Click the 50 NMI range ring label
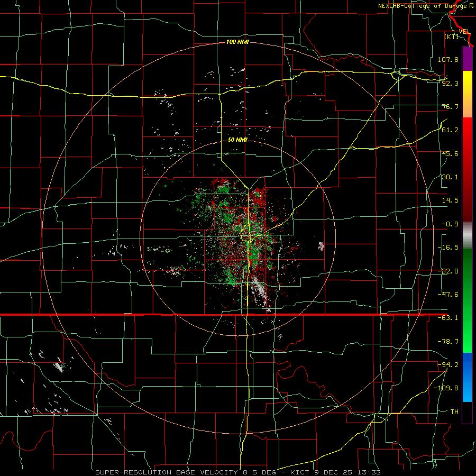476x476 pixels. (x=237, y=140)
